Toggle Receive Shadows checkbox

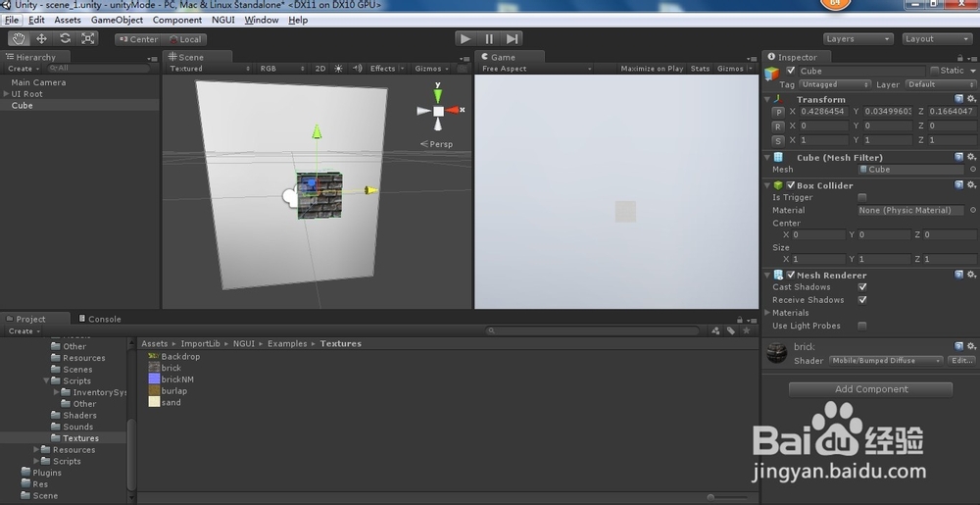(x=861, y=300)
